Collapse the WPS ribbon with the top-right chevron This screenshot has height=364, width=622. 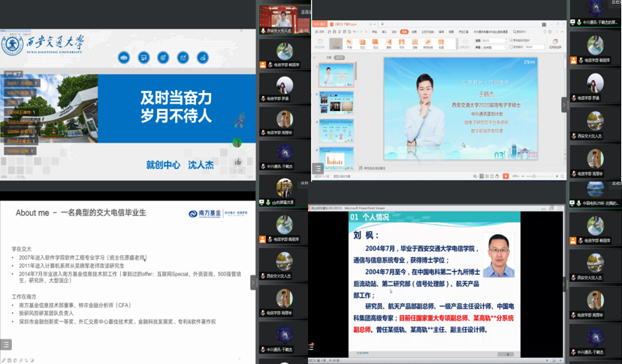pos(562,32)
